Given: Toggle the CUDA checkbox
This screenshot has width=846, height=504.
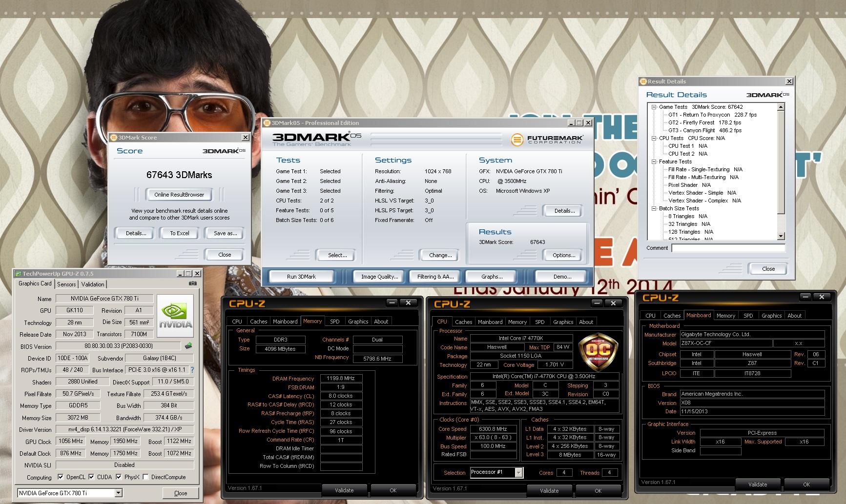Looking at the screenshot, I should coord(91,477).
